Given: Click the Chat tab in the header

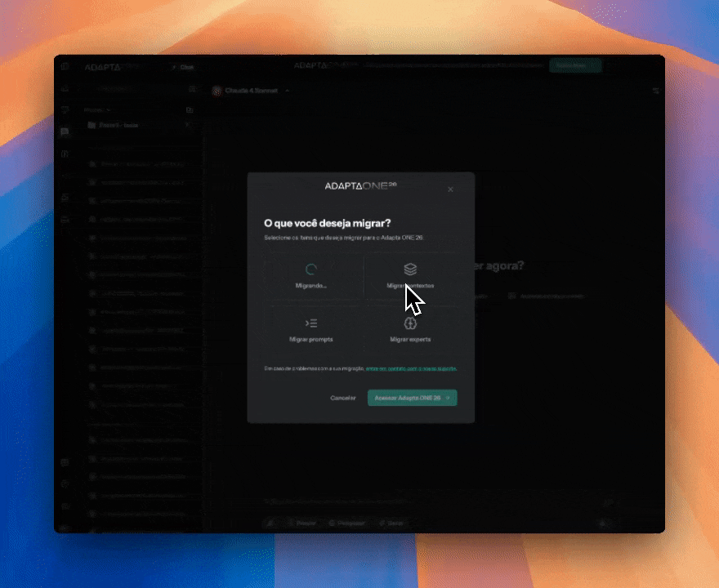Looking at the screenshot, I should click(x=183, y=67).
